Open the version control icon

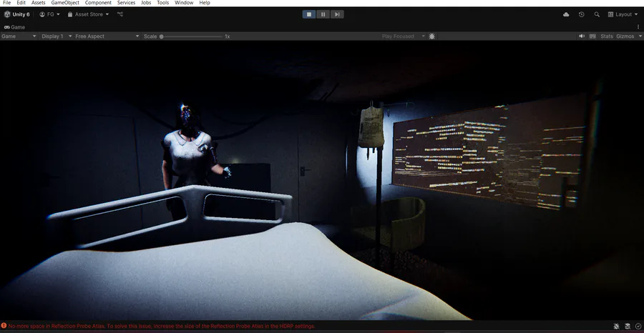pyautogui.click(x=120, y=14)
